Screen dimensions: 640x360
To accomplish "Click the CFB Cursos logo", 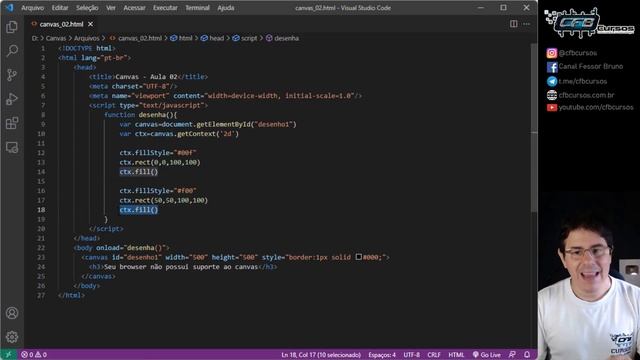I will pos(589,23).
